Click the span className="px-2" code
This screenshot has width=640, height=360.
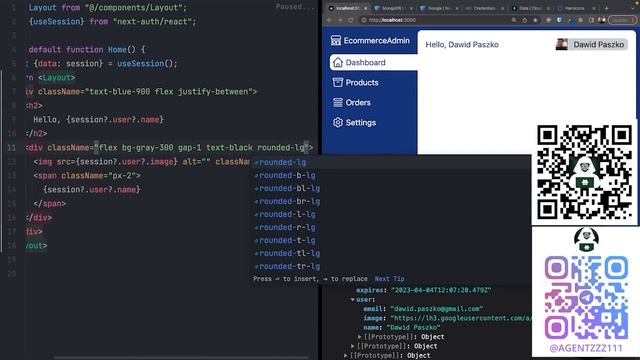tap(87, 176)
